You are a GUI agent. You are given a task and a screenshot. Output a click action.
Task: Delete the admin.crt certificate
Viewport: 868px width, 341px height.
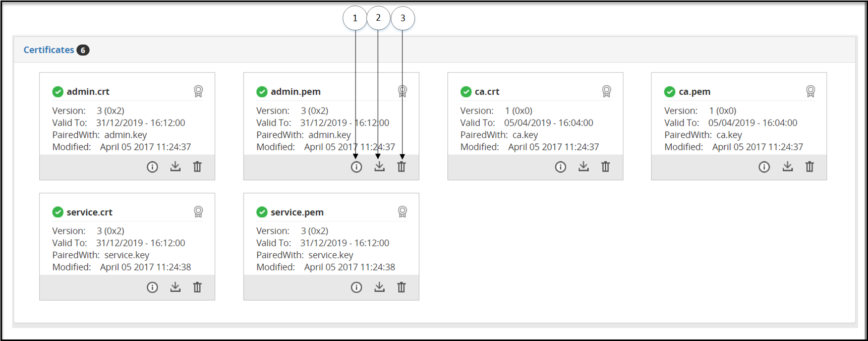coord(197,166)
